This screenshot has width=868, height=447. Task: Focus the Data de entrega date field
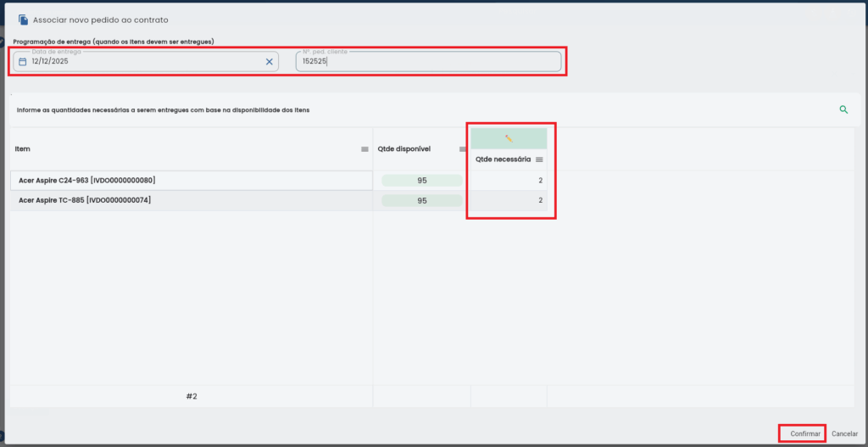coord(144,62)
